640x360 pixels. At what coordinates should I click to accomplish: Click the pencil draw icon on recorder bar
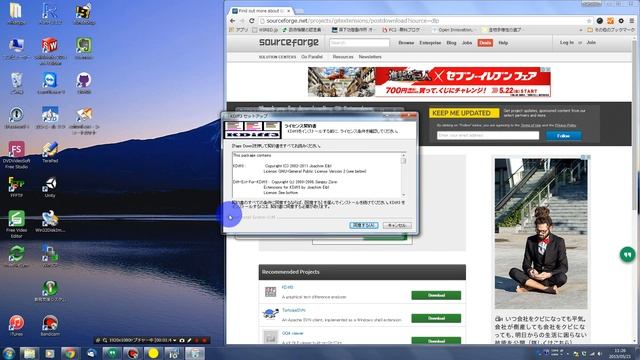(189, 340)
